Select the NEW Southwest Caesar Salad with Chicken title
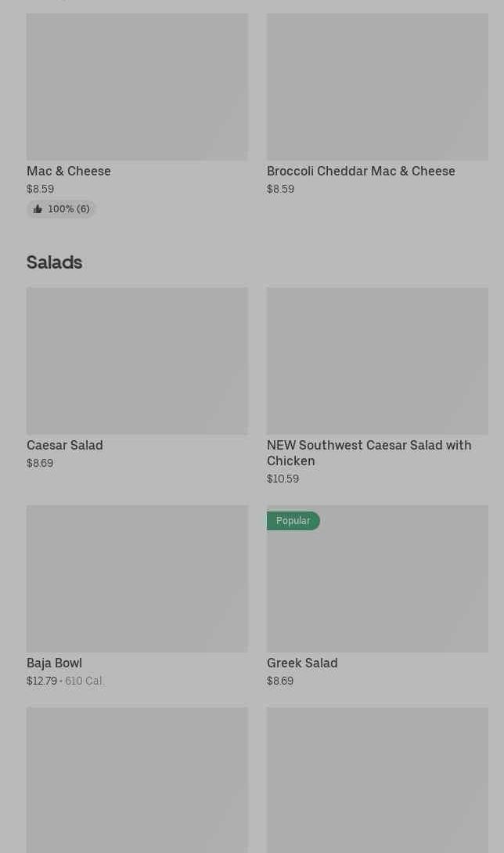504x853 pixels. pos(369,453)
